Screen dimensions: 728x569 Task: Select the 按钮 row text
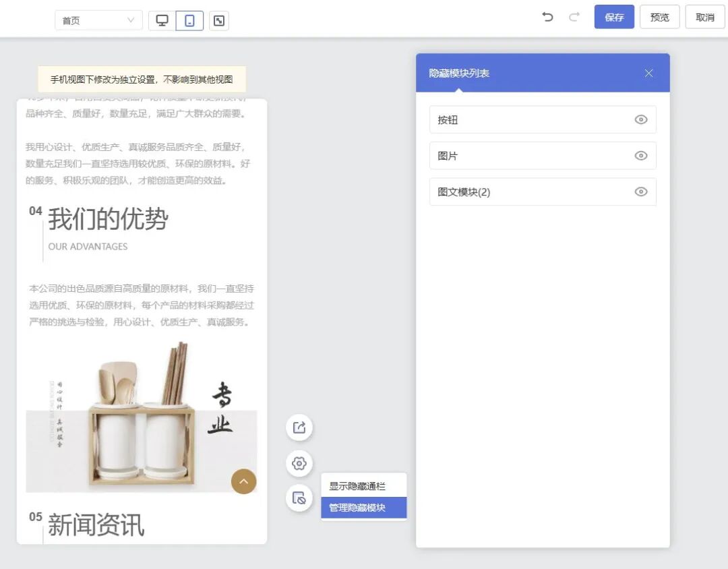pyautogui.click(x=448, y=120)
